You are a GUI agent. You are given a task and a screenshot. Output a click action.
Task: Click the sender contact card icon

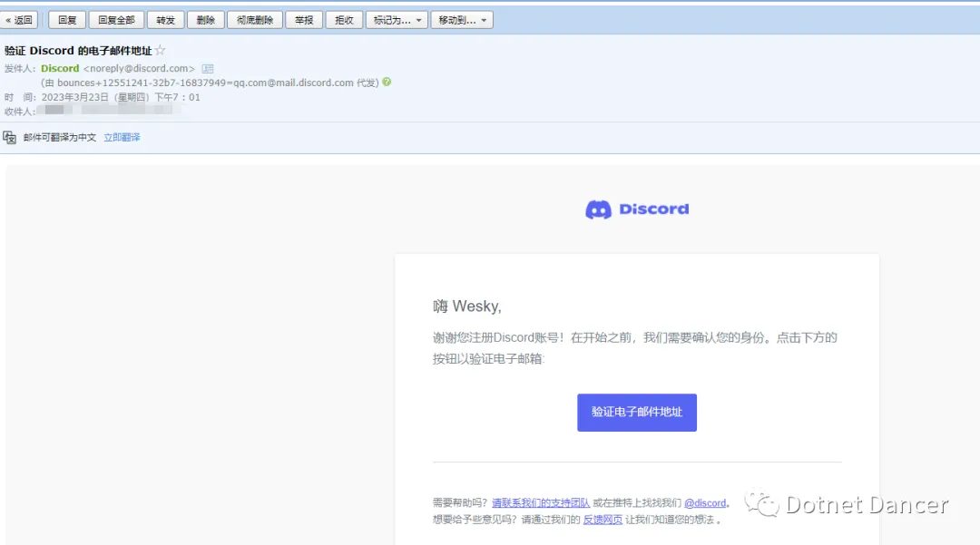coord(208,69)
